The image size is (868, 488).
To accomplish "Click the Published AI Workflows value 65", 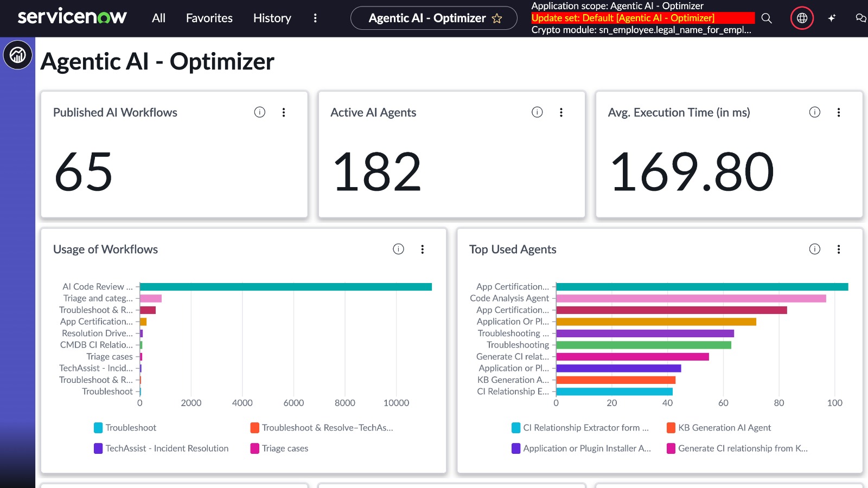I will tap(84, 172).
